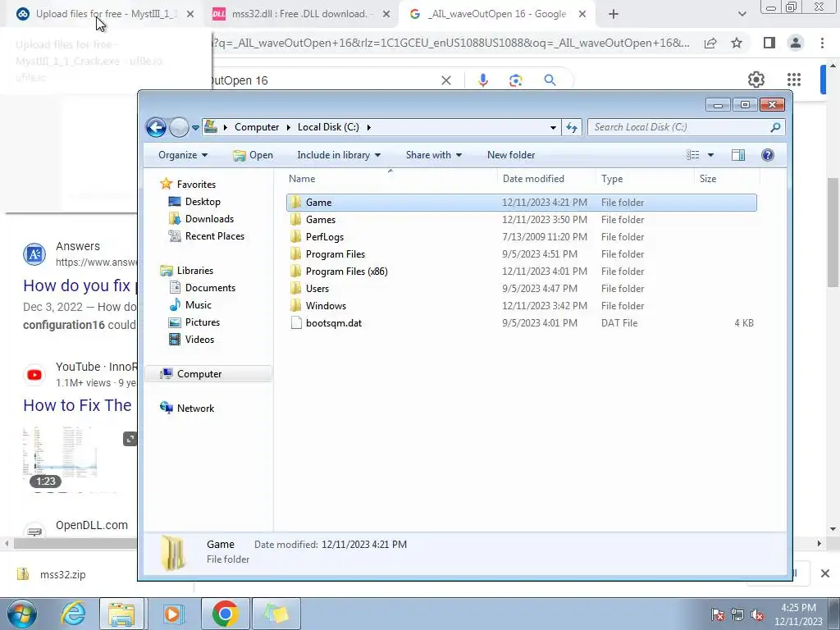Click the Open toolbar button
Image resolution: width=840 pixels, height=630 pixels.
(253, 155)
